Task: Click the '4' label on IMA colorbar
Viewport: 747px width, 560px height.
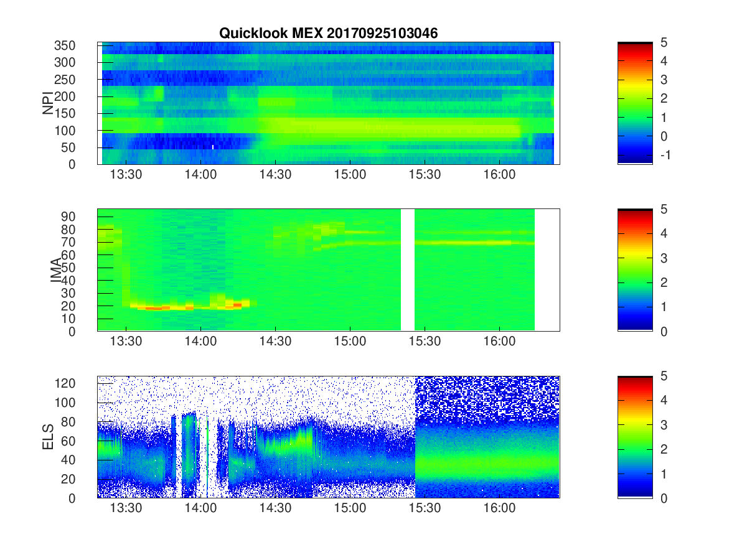Action: coord(664,233)
